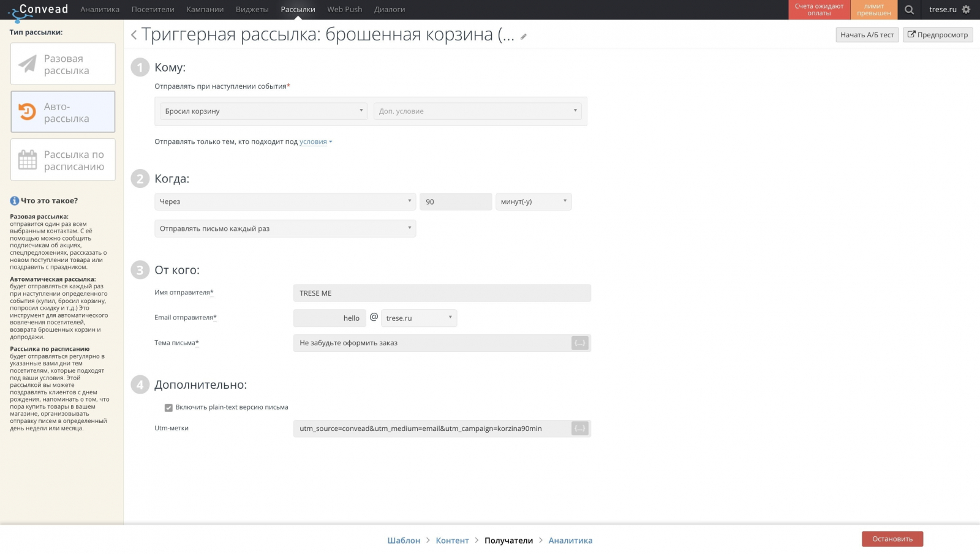Expand the Доп. условие dropdown
Image resolution: width=980 pixels, height=554 pixels.
coord(477,111)
